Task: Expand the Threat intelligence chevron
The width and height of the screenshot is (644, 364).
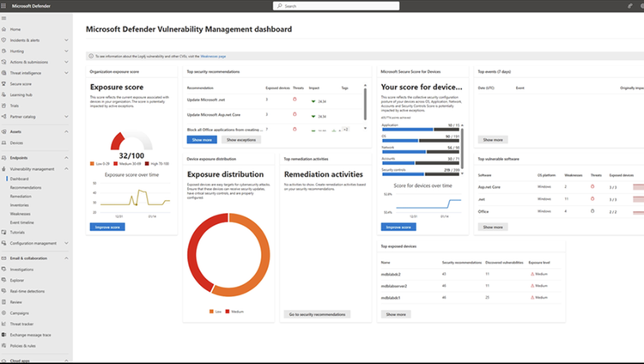Action: click(66, 73)
